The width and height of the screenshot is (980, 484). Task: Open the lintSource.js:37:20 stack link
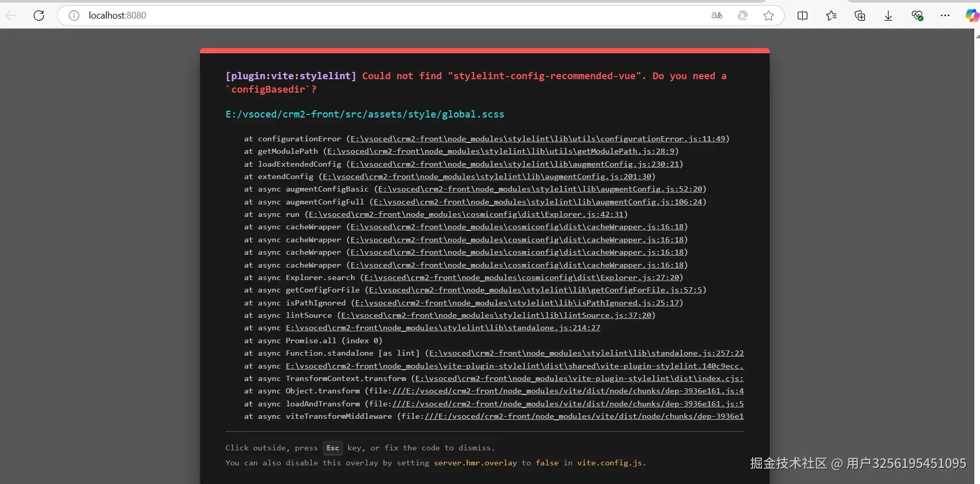pos(496,315)
